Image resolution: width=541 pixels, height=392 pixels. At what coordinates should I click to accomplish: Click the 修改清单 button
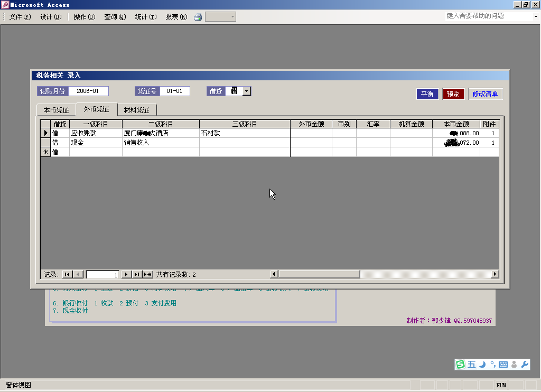(485, 94)
